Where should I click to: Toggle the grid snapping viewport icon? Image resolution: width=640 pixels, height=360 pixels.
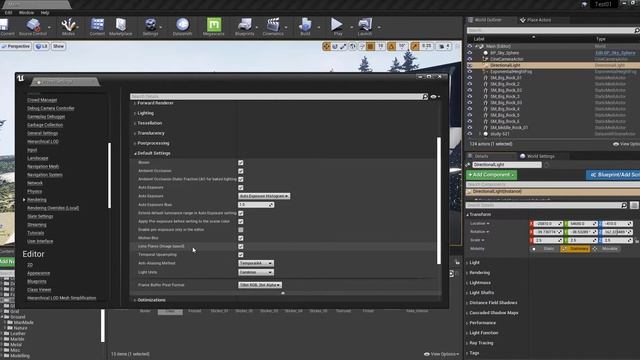[370, 47]
